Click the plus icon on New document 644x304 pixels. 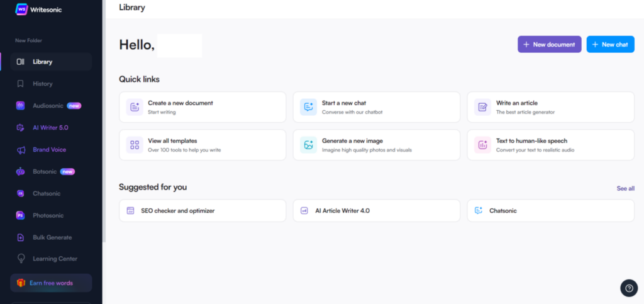click(x=526, y=44)
